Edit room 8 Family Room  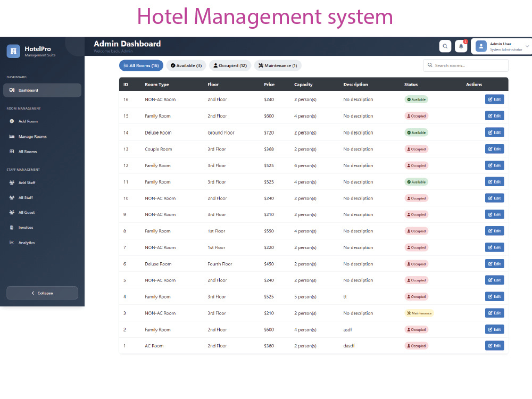coord(494,231)
